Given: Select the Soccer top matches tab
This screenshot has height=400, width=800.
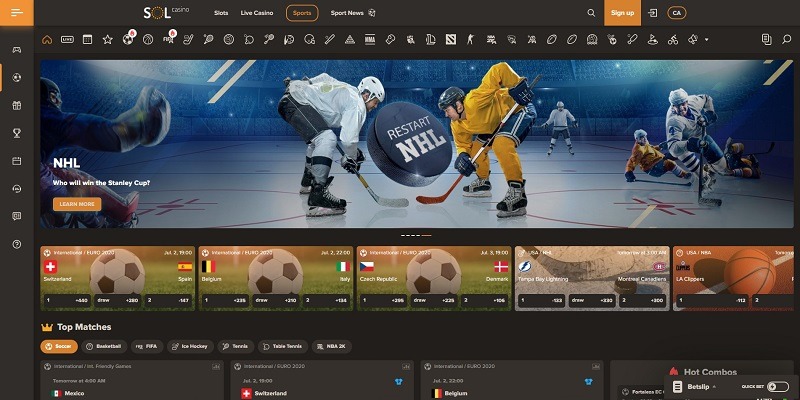Looking at the screenshot, I should coord(59,346).
